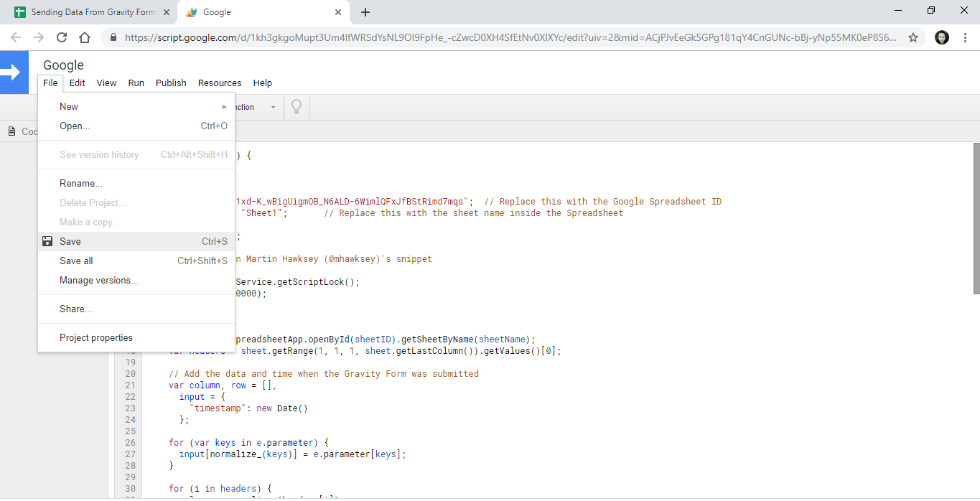
Task: Open the Publish menu
Action: point(171,83)
